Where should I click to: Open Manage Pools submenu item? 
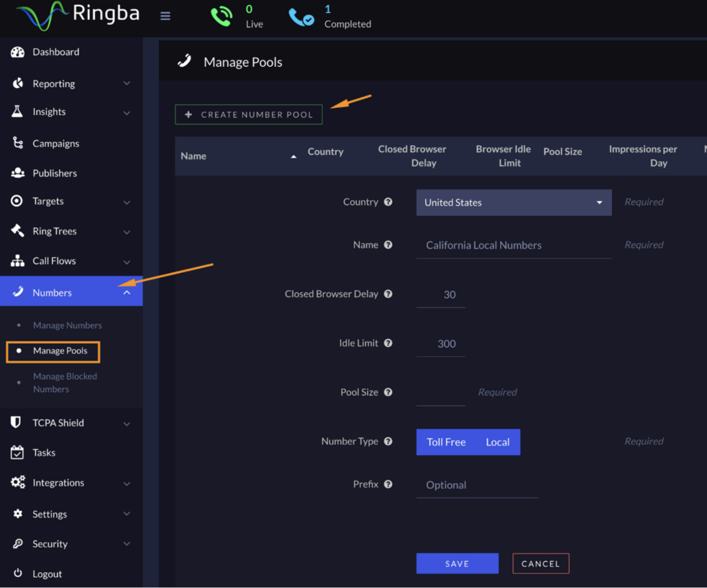tap(60, 350)
